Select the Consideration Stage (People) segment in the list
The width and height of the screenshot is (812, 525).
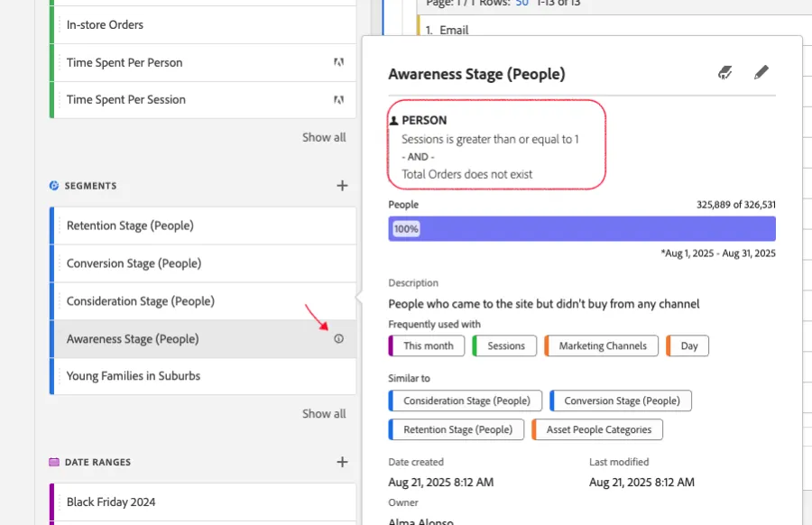[x=203, y=301]
